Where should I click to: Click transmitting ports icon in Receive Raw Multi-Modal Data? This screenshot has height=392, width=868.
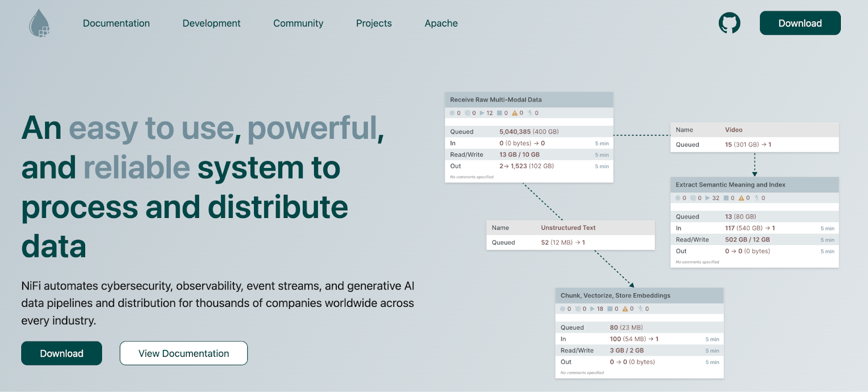(x=452, y=113)
